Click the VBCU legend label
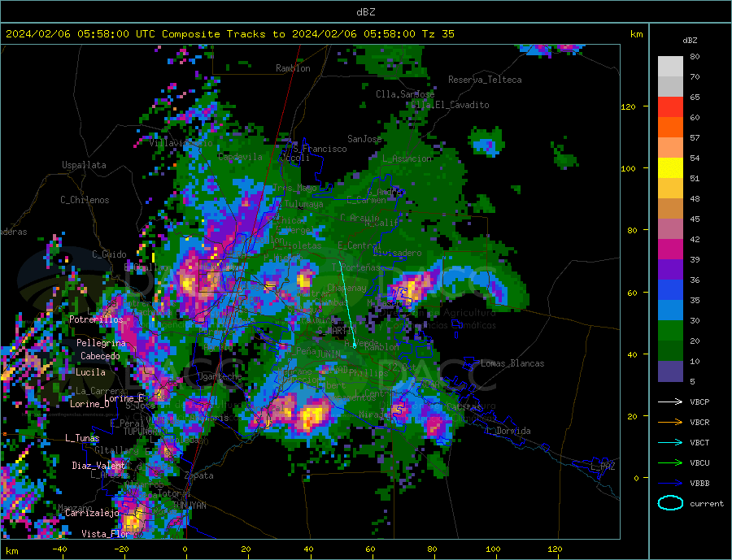 click(x=699, y=463)
